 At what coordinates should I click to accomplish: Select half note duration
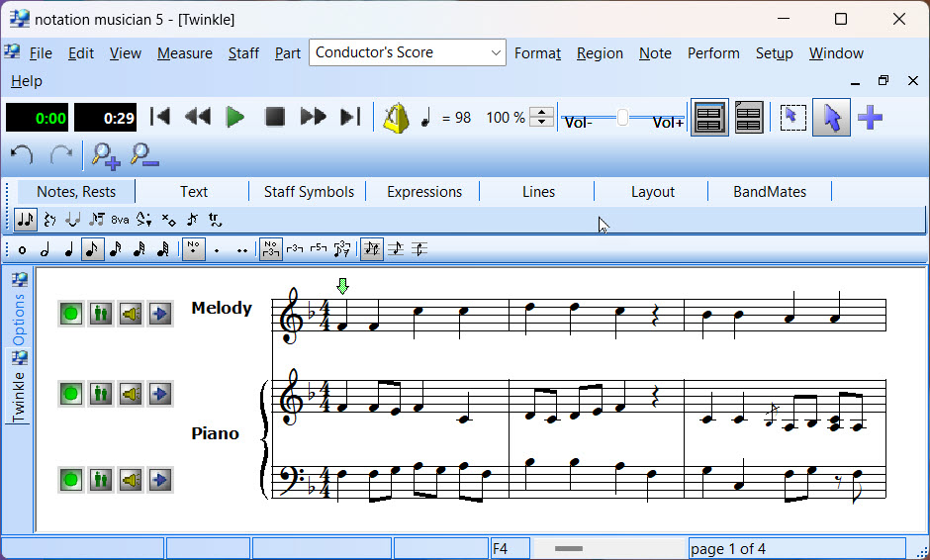(46, 249)
